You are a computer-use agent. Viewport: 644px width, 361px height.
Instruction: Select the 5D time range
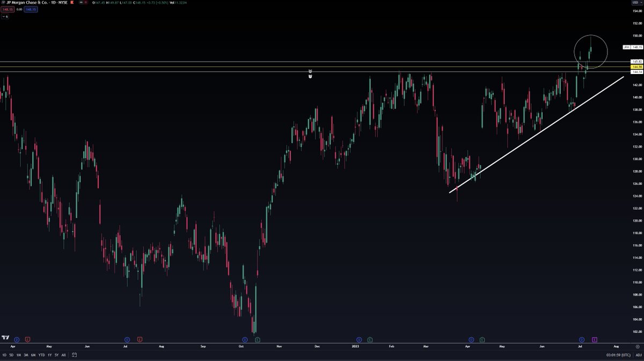[11, 355]
